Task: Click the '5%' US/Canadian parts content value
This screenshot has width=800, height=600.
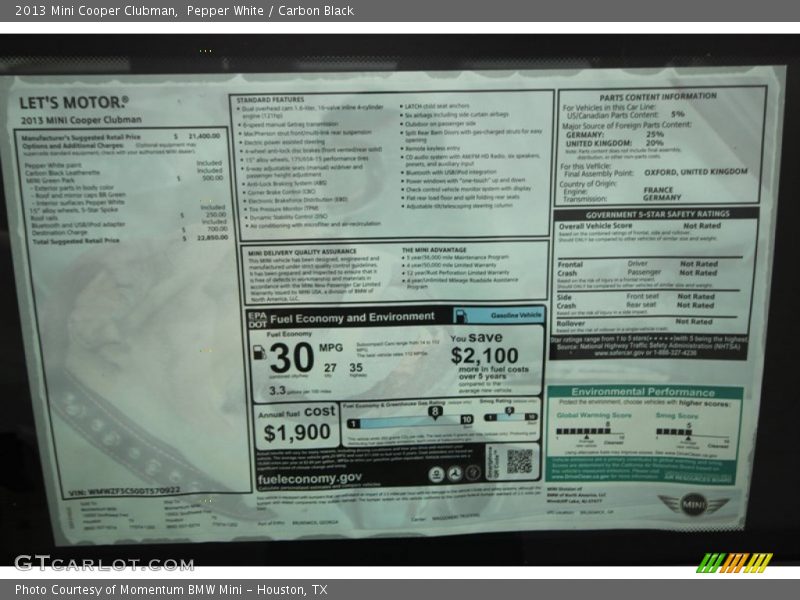Action: (x=678, y=114)
